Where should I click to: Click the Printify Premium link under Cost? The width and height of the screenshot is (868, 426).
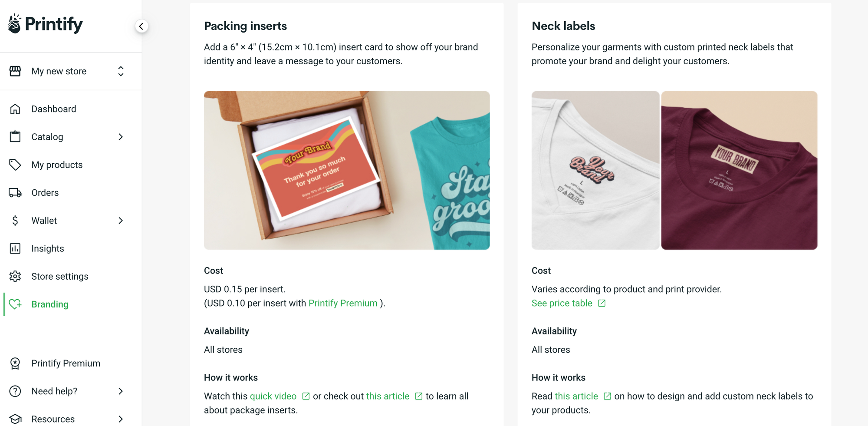(x=342, y=303)
